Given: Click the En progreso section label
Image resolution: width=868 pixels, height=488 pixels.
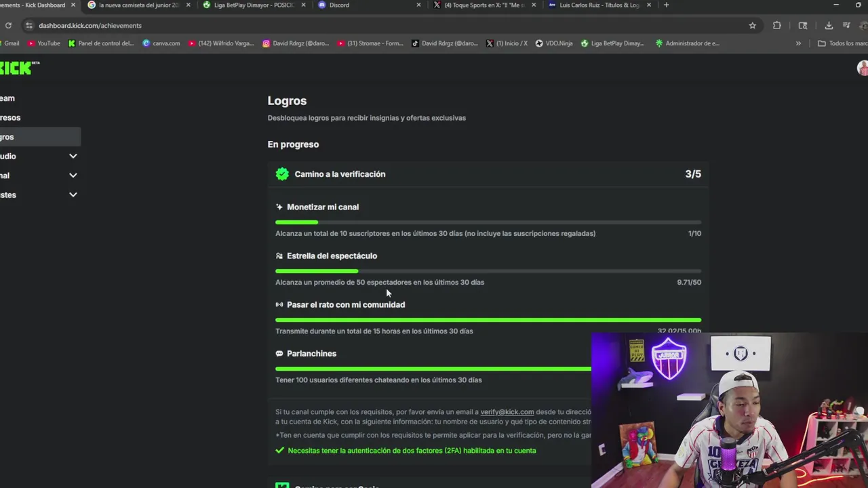Looking at the screenshot, I should pos(293,144).
